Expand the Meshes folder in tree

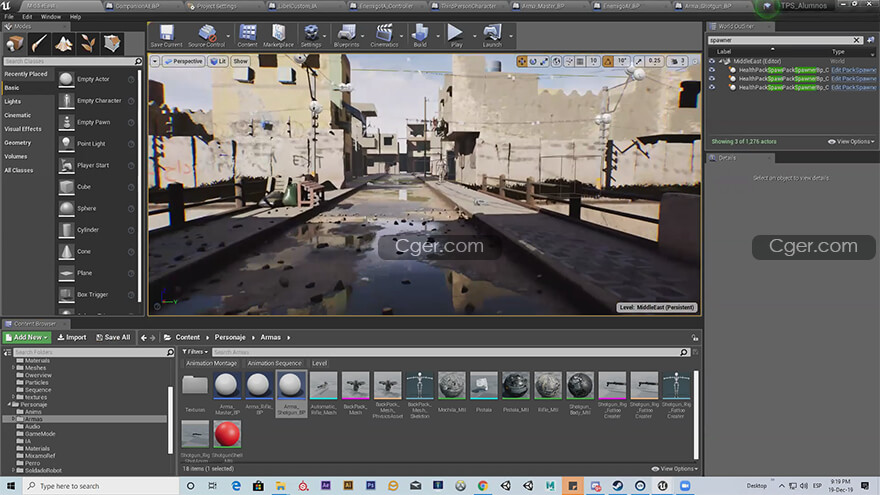13,368
